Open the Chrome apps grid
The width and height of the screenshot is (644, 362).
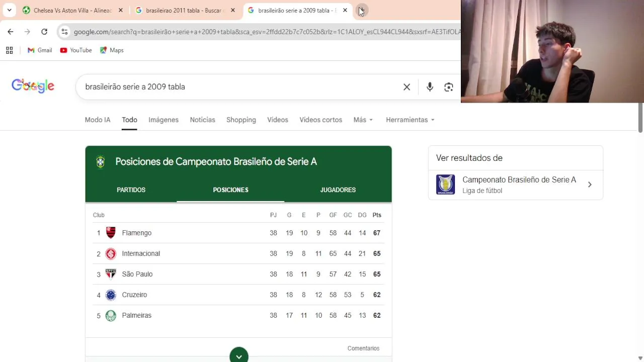click(9, 50)
